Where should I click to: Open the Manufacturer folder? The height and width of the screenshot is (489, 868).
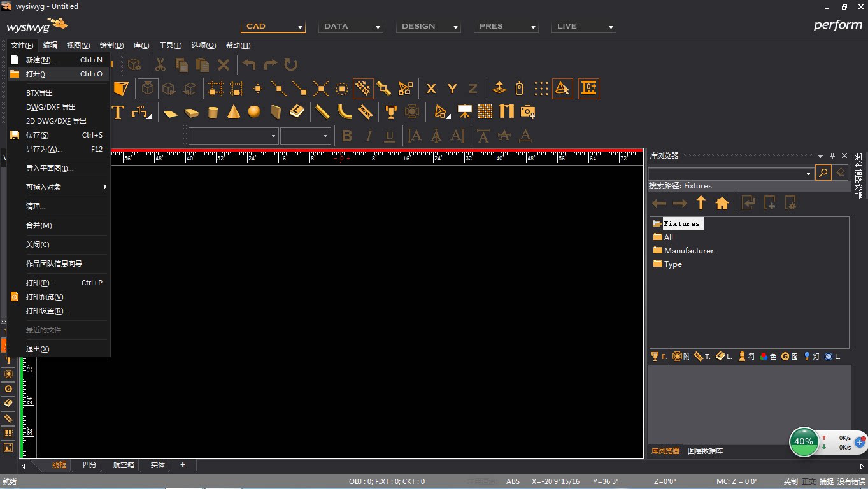(x=683, y=250)
